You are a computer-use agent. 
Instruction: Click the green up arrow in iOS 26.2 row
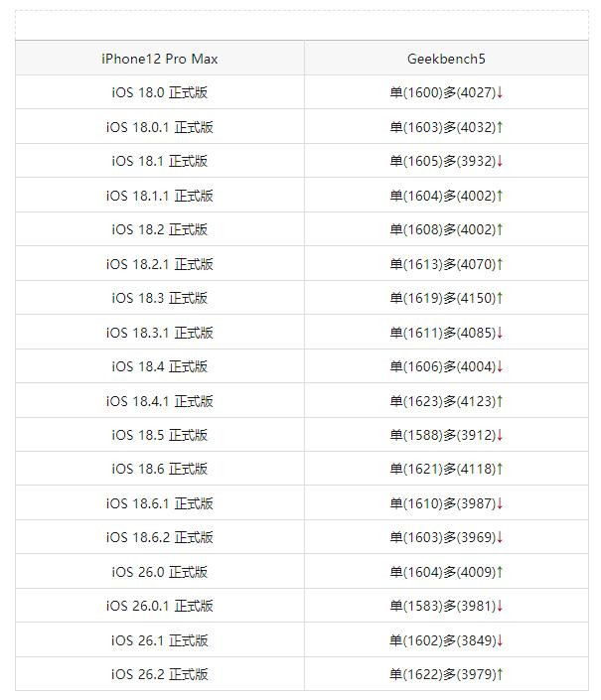500,674
